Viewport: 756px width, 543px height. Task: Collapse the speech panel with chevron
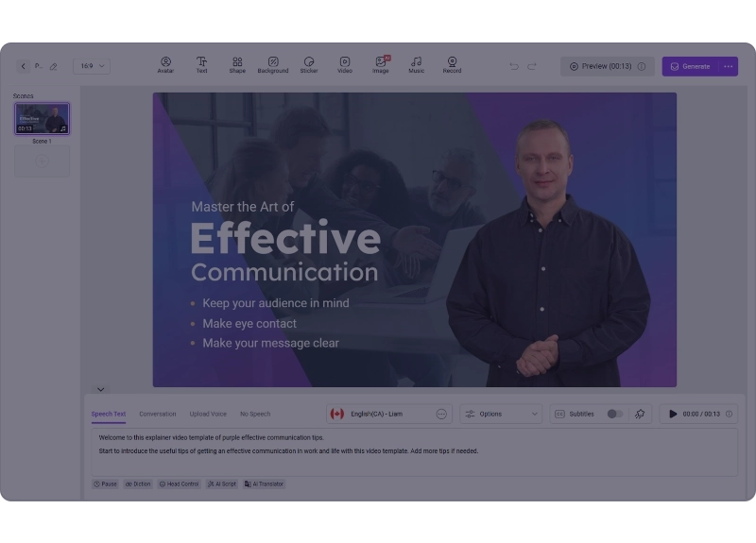100,389
